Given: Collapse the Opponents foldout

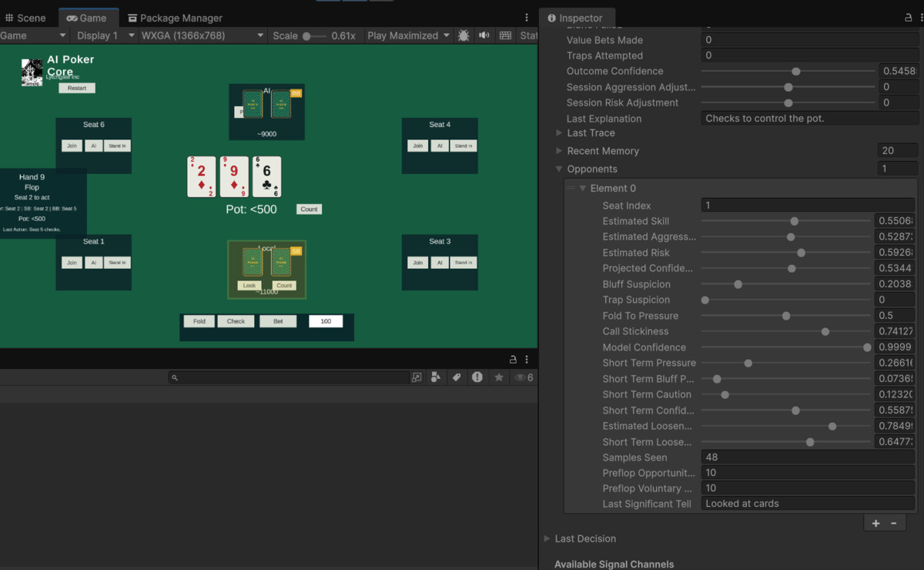Looking at the screenshot, I should [560, 169].
